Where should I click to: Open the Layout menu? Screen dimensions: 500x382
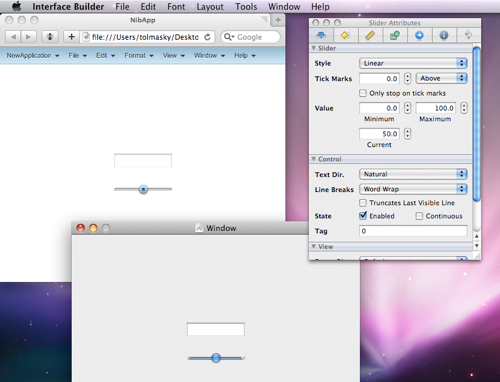pyautogui.click(x=210, y=7)
